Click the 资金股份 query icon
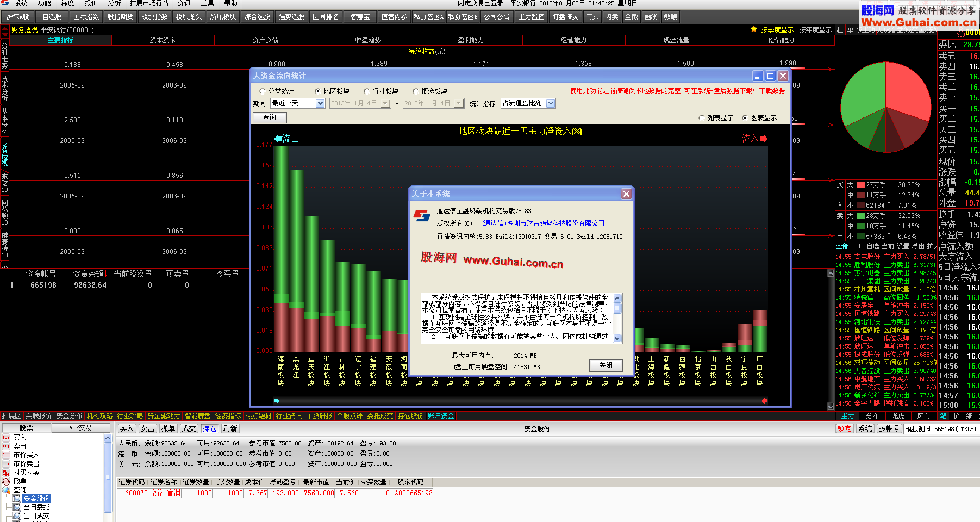This screenshot has height=522, width=980. (x=17, y=498)
